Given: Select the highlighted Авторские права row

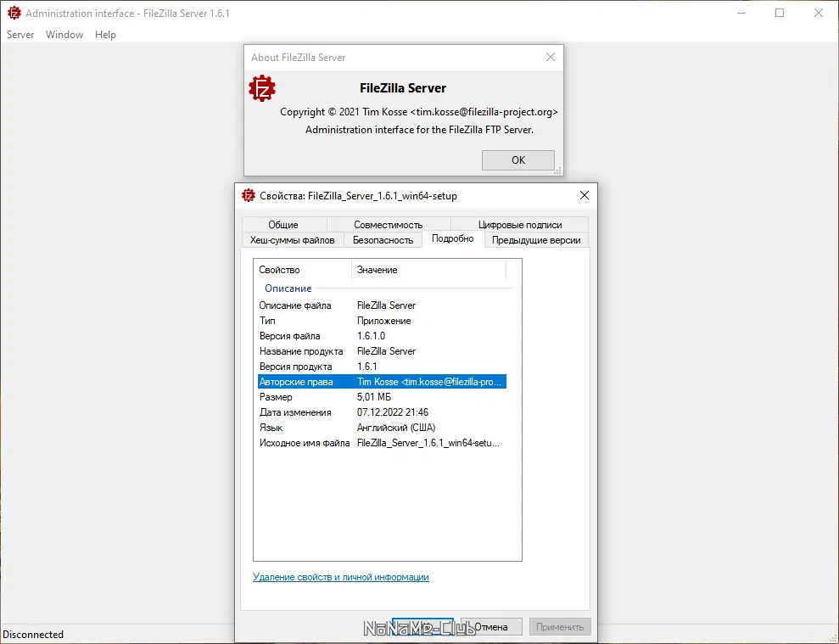Looking at the screenshot, I should coord(382,382).
